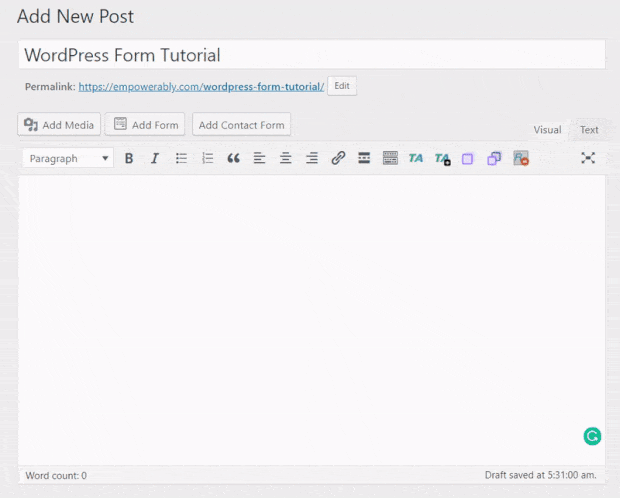
Task: Click the Permalink: label
Action: (50, 87)
